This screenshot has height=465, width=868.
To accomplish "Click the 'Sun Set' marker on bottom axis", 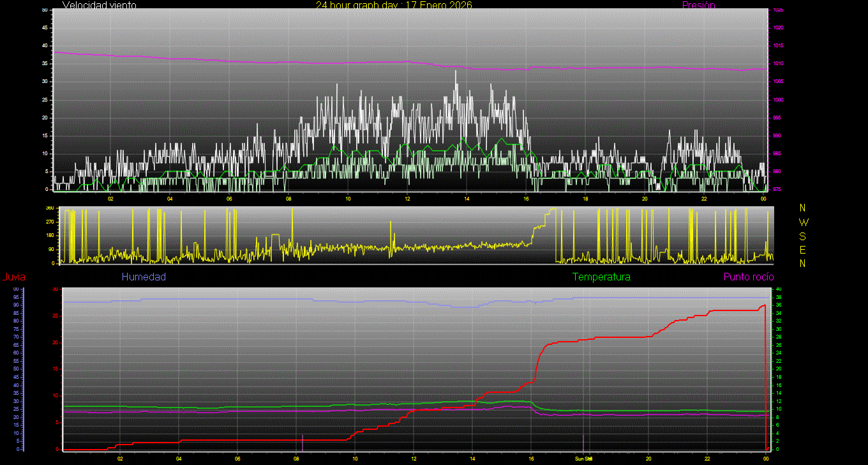I will pyautogui.click(x=584, y=459).
